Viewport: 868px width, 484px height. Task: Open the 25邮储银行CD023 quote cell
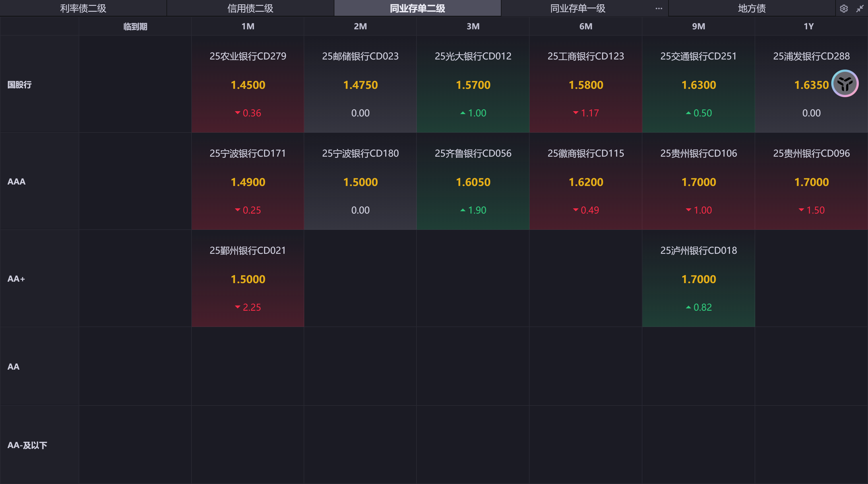tap(360, 84)
